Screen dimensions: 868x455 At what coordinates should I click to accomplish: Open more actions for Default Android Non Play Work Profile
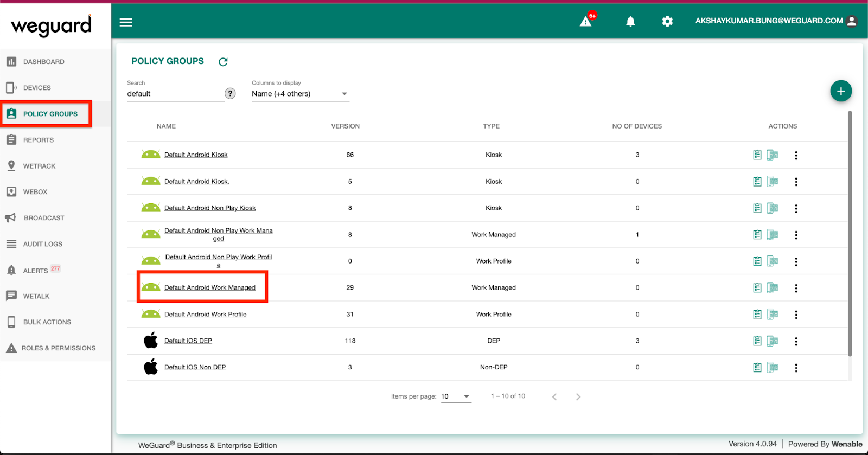(x=796, y=261)
